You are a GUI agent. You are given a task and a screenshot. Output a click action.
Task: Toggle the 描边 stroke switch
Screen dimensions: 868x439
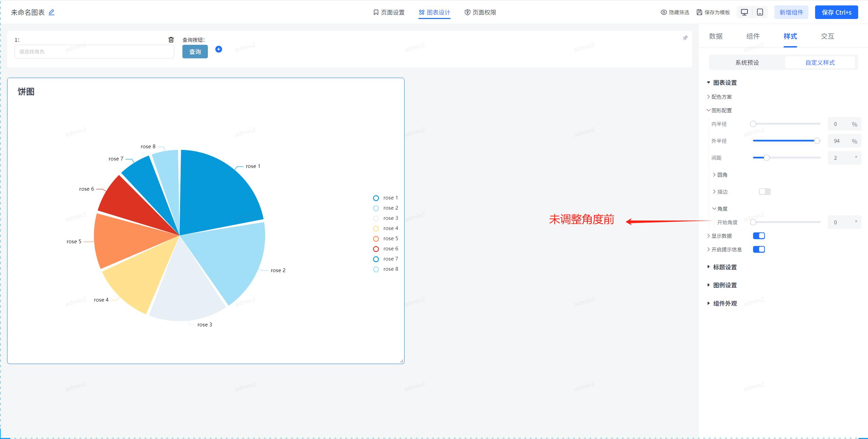tap(765, 192)
